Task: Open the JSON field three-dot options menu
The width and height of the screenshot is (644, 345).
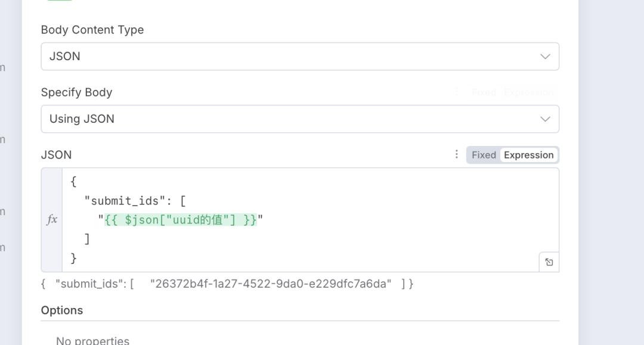Action: click(x=457, y=154)
